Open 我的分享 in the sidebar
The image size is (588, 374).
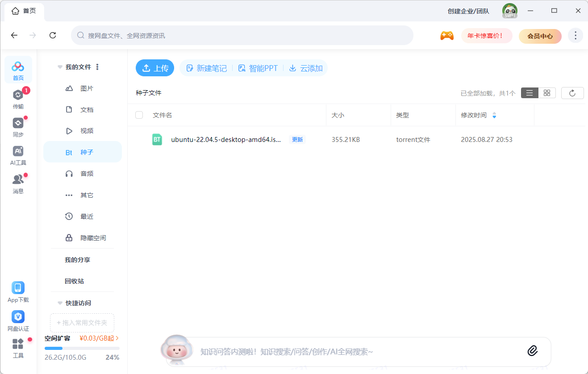tap(77, 260)
